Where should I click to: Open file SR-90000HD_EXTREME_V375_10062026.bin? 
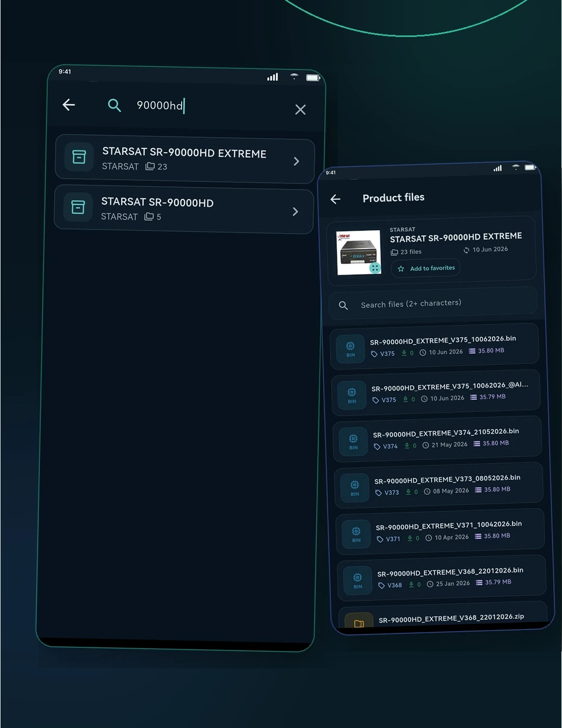tap(435, 346)
